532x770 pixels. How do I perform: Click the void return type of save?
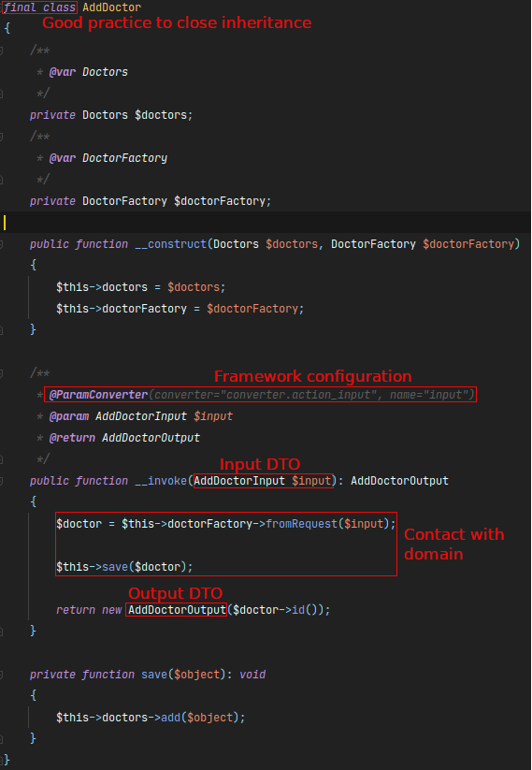(x=252, y=675)
